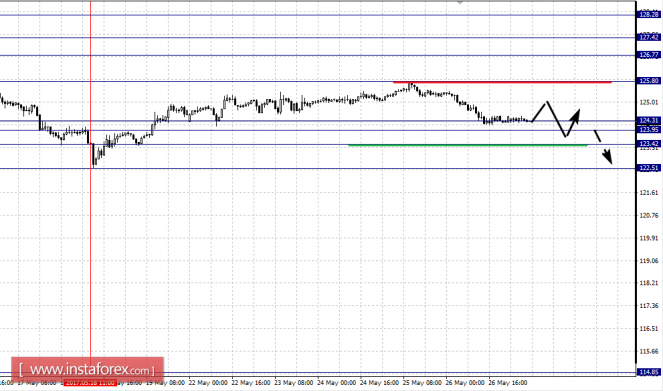Select the red horizontal resistance line
The width and height of the screenshot is (663, 391).
(502, 82)
